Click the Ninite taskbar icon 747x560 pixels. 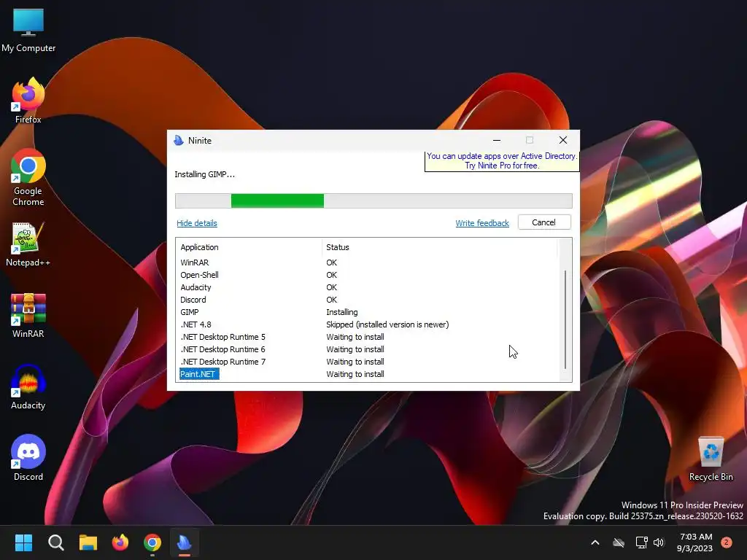[185, 542]
